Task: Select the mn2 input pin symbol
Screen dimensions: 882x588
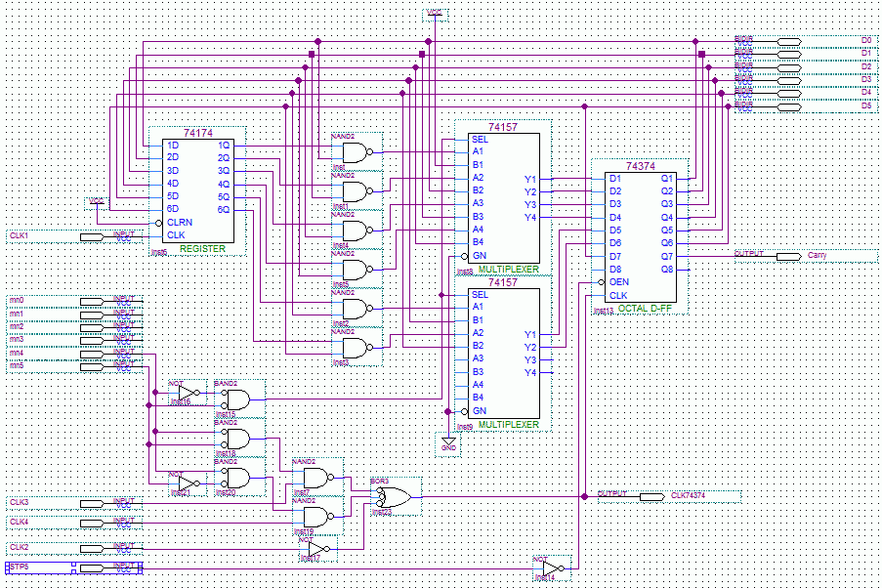Action: click(92, 328)
